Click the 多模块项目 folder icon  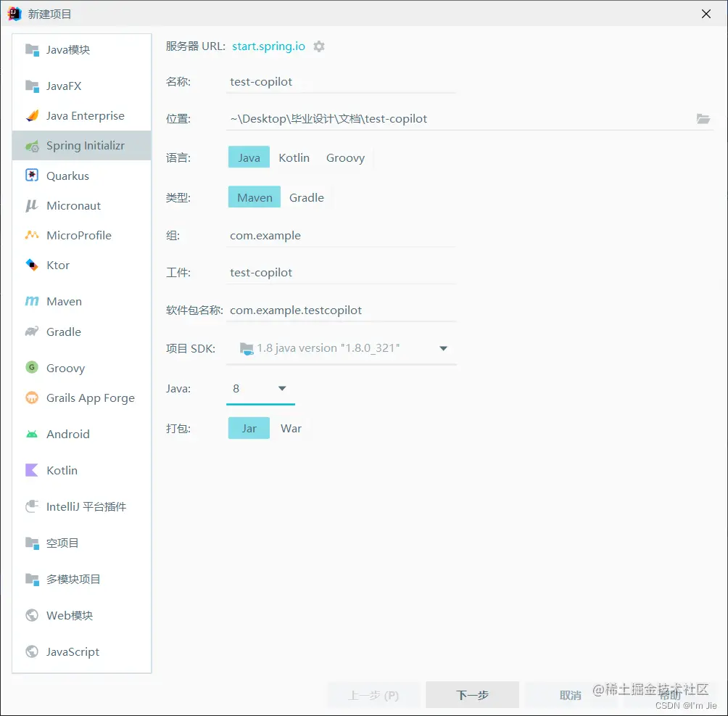[x=32, y=579]
